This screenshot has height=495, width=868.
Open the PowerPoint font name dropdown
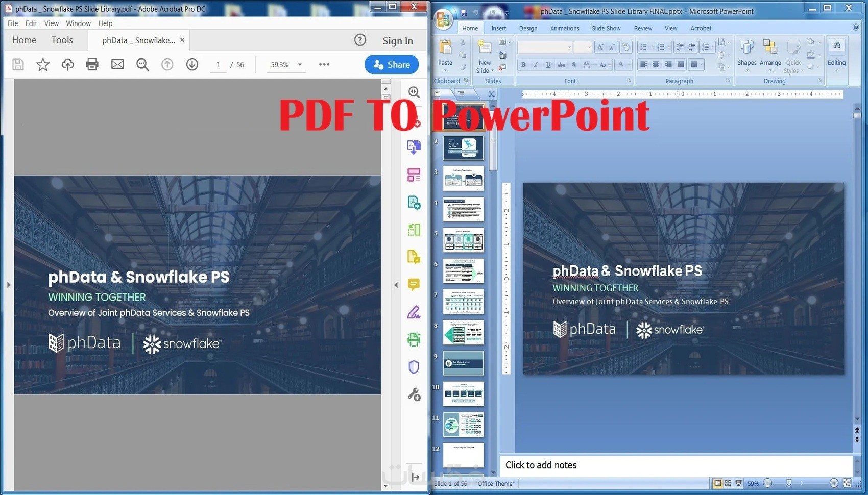coord(570,47)
